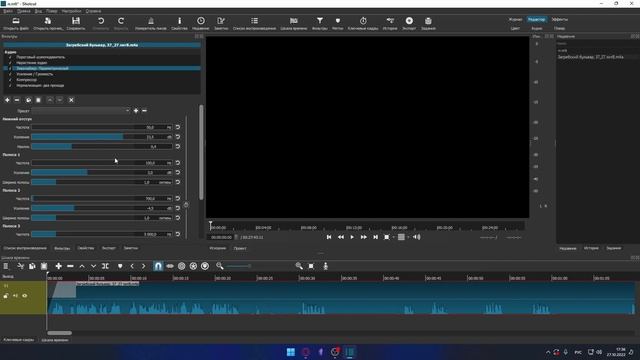Toggle the lock on track V1
The image size is (640, 360).
point(6,296)
